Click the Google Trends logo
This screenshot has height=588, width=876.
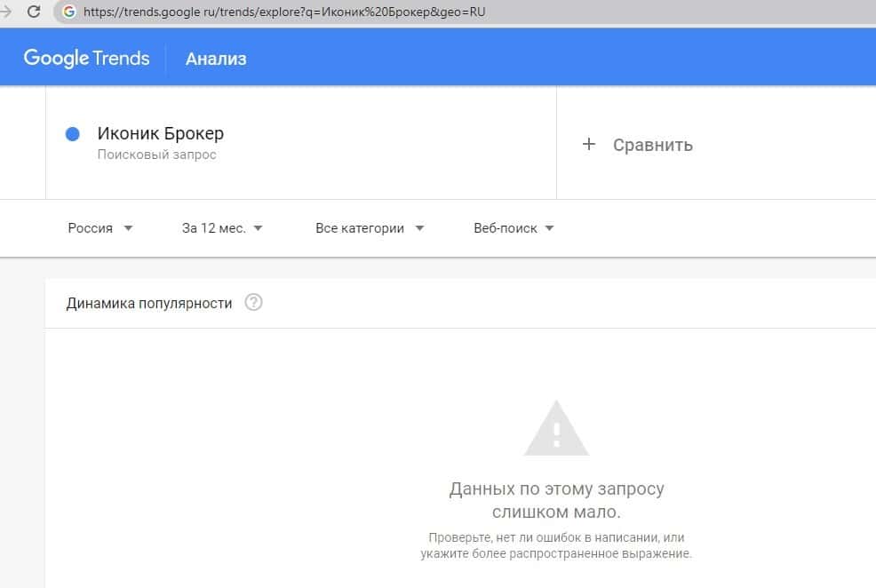[x=86, y=59]
